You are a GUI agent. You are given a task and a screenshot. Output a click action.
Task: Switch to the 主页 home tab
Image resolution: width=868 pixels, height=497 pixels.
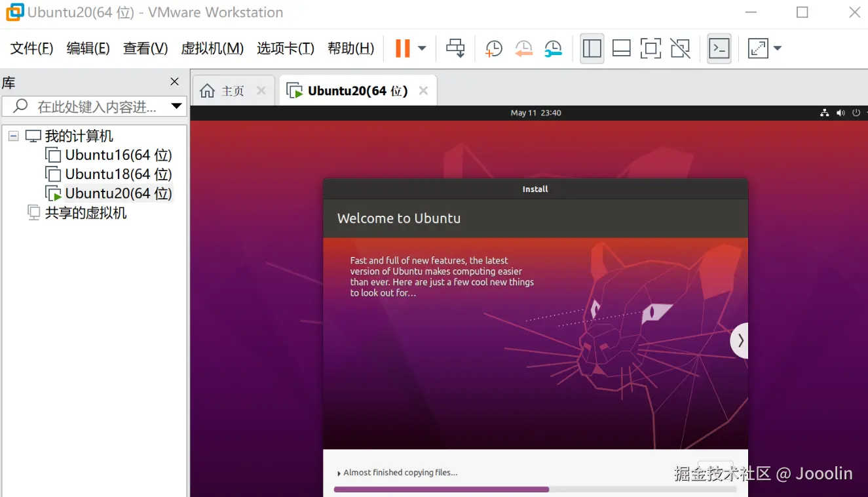tap(233, 90)
